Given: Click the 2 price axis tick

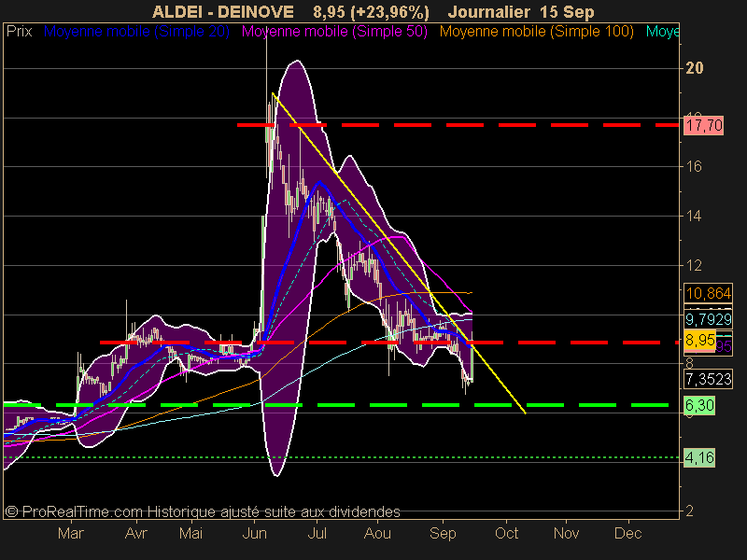Looking at the screenshot, I should 689,511.
